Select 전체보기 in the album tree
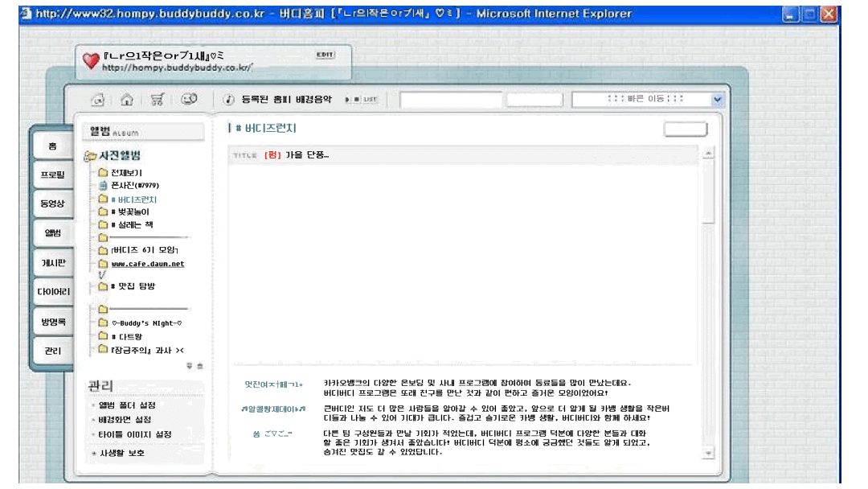 point(126,173)
